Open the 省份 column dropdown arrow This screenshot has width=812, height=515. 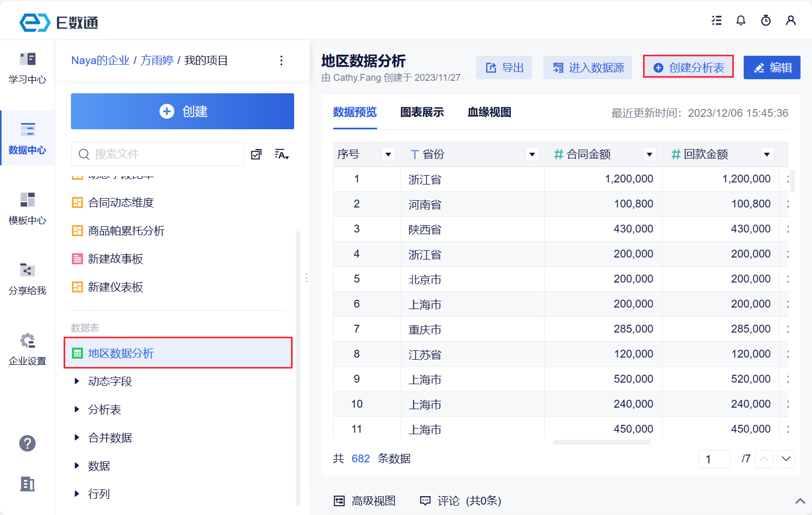click(532, 154)
